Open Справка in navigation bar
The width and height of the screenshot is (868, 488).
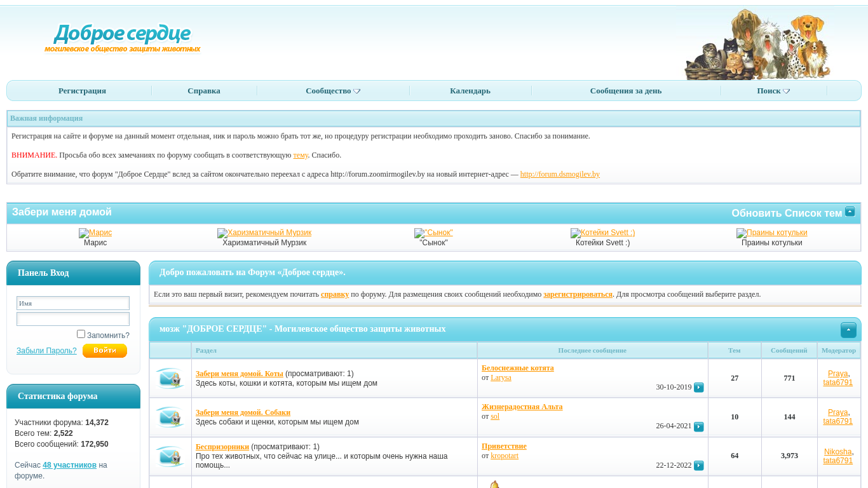[204, 91]
